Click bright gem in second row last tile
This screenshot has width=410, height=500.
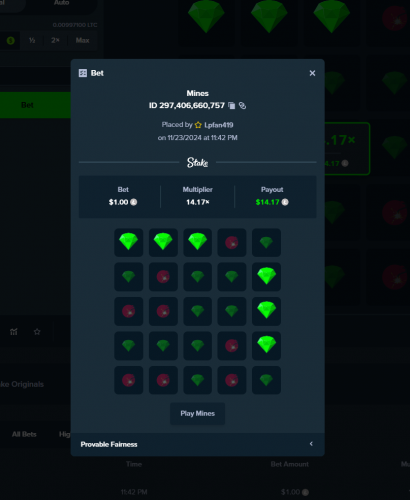[266, 277]
